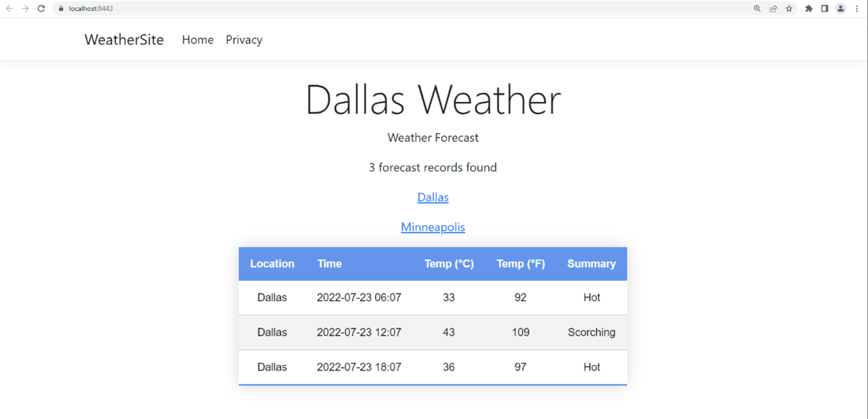Image resolution: width=868 pixels, height=419 pixels.
Task: Click the browser forward arrow
Action: (25, 8)
